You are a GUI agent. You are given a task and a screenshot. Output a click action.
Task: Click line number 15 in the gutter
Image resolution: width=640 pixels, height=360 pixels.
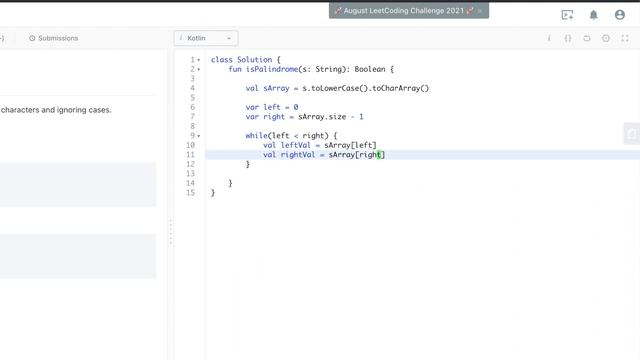pyautogui.click(x=191, y=193)
